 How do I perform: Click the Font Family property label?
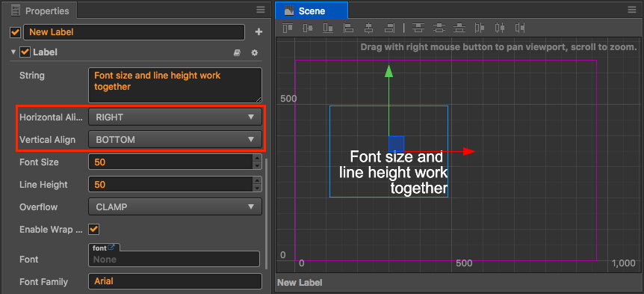pyautogui.click(x=44, y=282)
